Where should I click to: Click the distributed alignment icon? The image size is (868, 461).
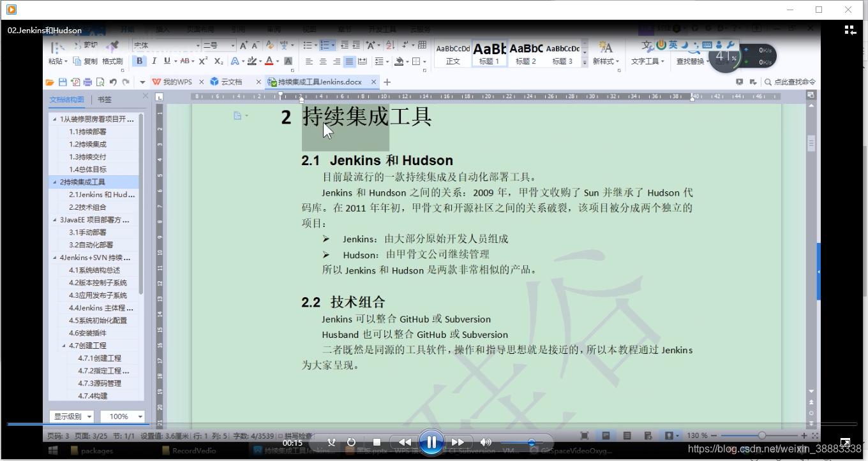coord(363,61)
